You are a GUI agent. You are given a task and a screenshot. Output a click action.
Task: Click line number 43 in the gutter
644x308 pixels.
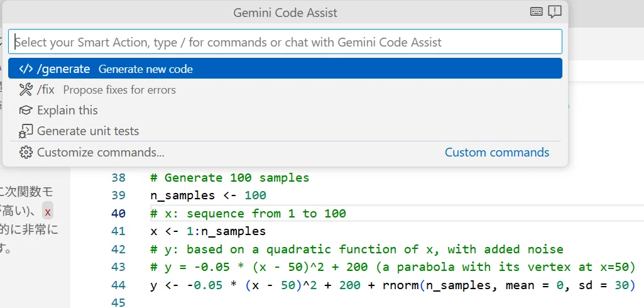tap(118, 267)
